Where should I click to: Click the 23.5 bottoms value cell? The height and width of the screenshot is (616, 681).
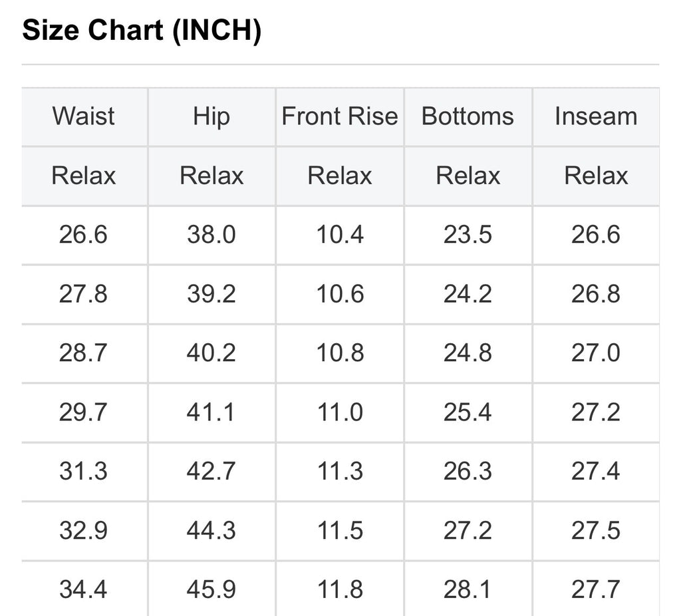tap(468, 235)
